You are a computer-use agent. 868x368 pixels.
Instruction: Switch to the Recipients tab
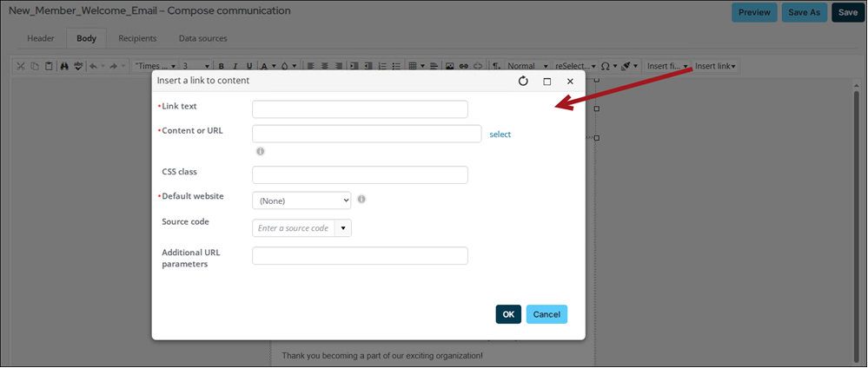click(137, 38)
